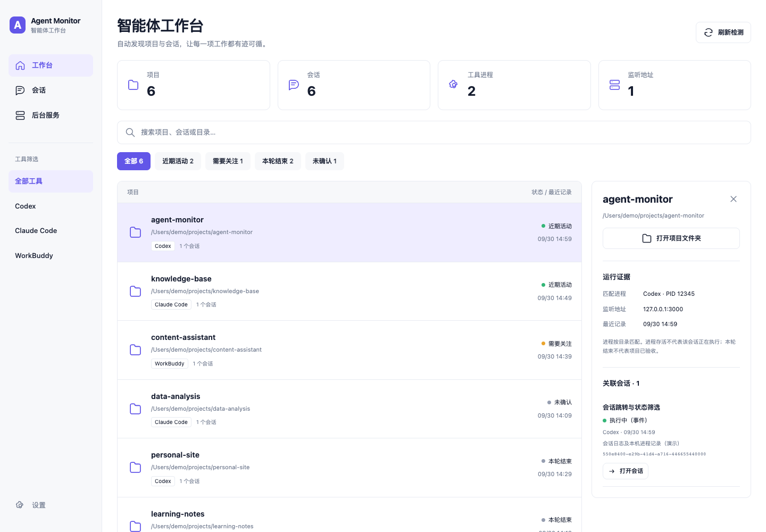Image resolution: width=766 pixels, height=532 pixels.
Task: Filter by Claude Code tool
Action: [x=51, y=231]
